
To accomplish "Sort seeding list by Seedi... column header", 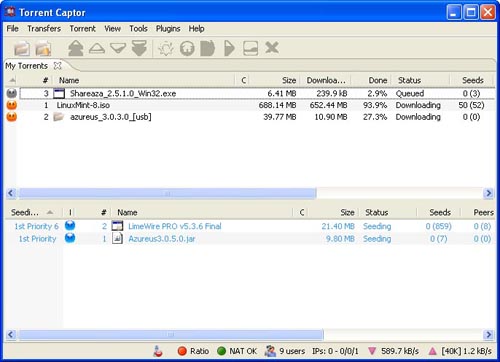I will pyautogui.click(x=33, y=212).
